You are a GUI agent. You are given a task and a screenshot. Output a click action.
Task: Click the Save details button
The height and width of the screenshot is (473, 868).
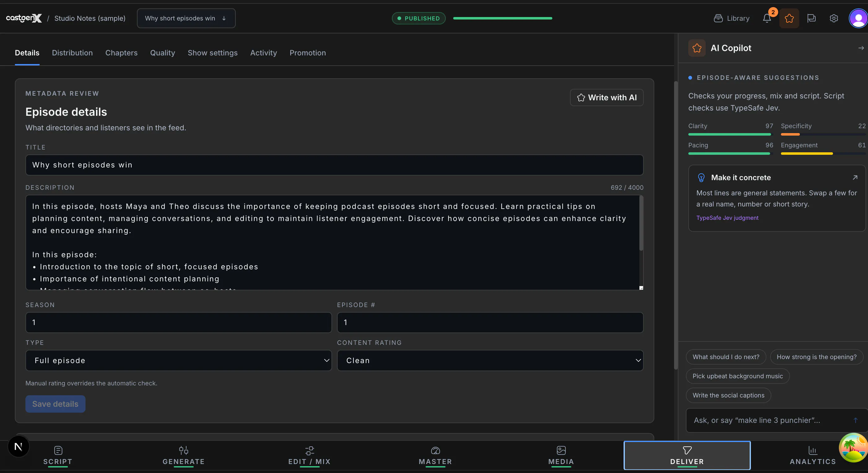pos(55,404)
